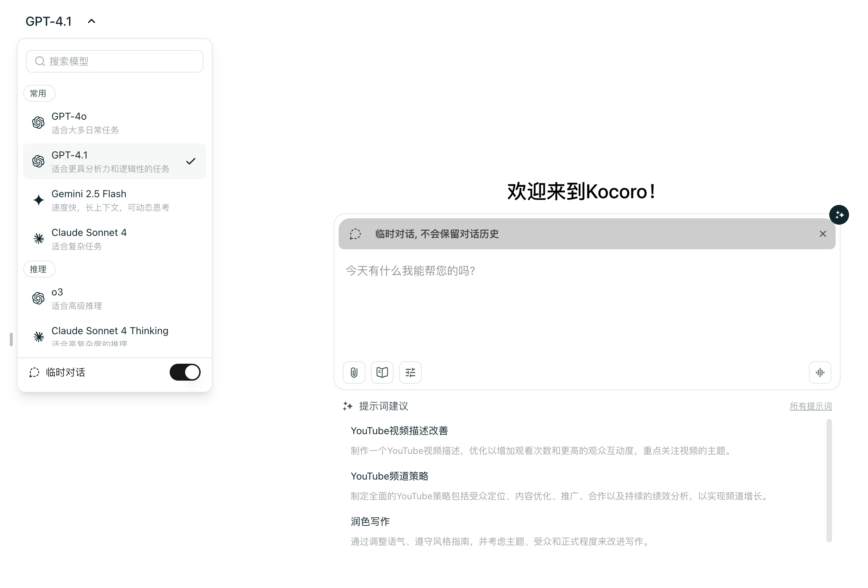Click the prompt suggestions scrollbar
The image size is (868, 588).
point(829,480)
